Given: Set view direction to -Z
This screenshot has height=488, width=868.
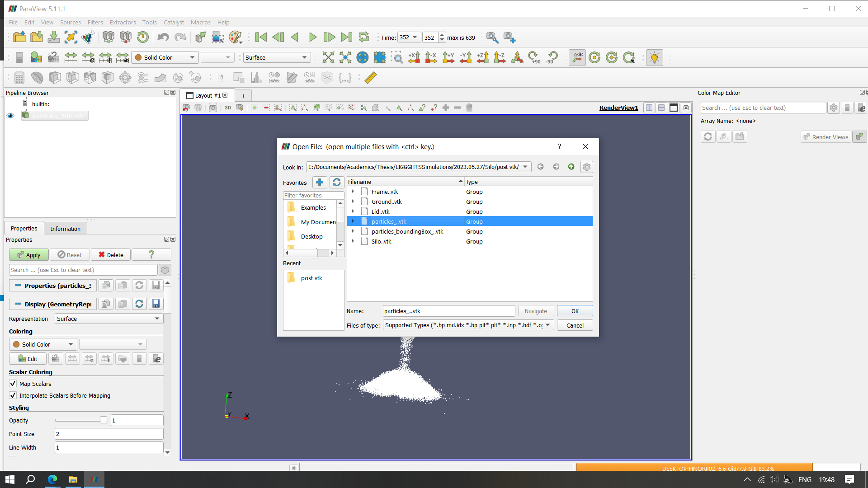Looking at the screenshot, I should [500, 57].
